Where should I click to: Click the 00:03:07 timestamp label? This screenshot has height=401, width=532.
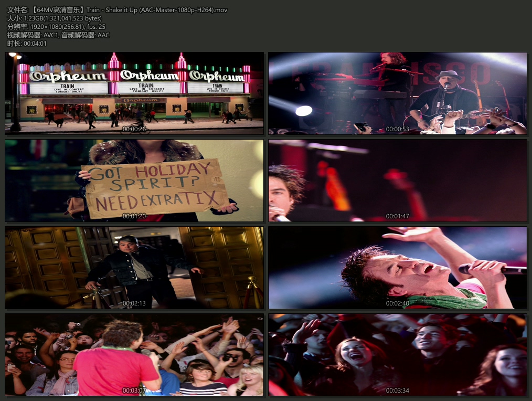click(x=134, y=391)
